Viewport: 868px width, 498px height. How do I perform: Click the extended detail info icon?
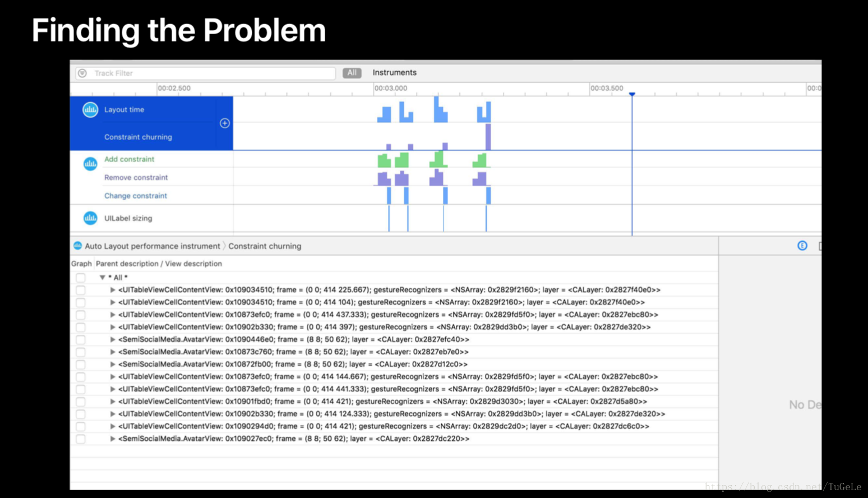(802, 246)
